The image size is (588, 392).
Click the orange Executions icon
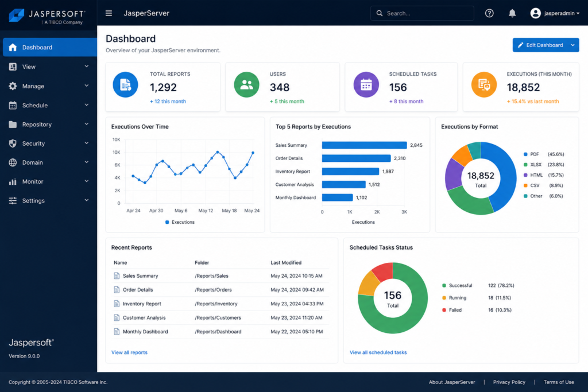click(483, 85)
